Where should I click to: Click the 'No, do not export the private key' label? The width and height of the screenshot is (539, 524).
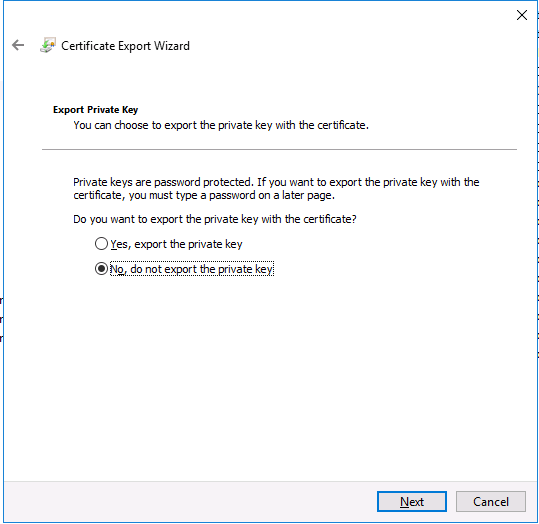[x=192, y=269]
